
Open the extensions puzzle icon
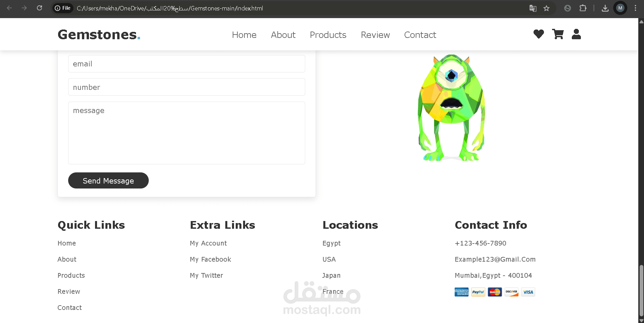(x=583, y=8)
